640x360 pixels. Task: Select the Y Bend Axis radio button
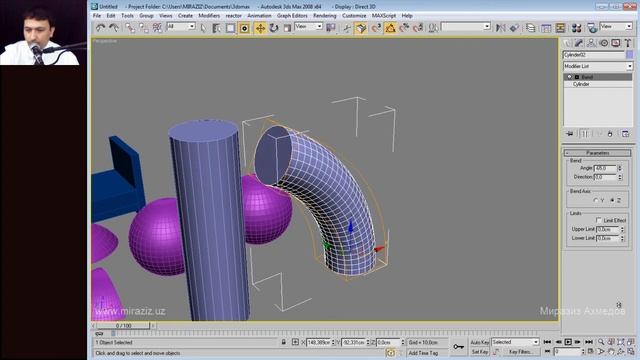pos(596,200)
